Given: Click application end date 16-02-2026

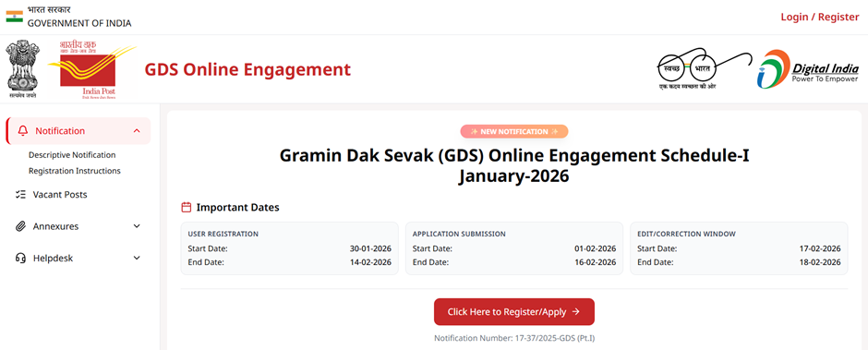Looking at the screenshot, I should click(x=595, y=262).
